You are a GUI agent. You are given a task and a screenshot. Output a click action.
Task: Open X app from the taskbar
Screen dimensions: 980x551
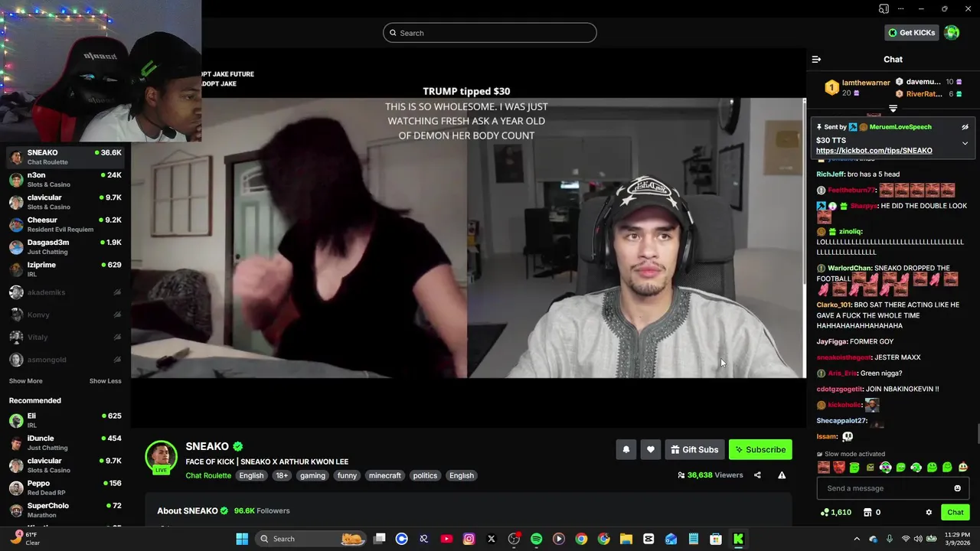click(492, 539)
